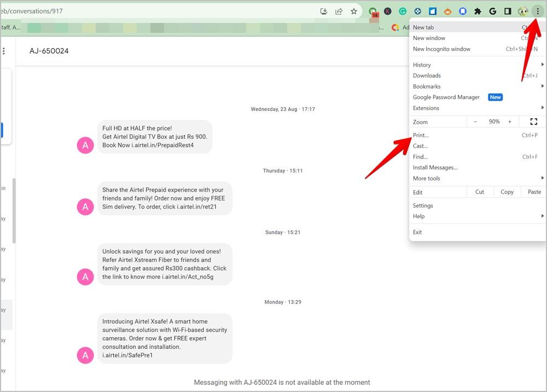The height and width of the screenshot is (392, 547).
Task: Click the Share the Airtel Prepaid message bubble
Action: pyautogui.click(x=165, y=198)
